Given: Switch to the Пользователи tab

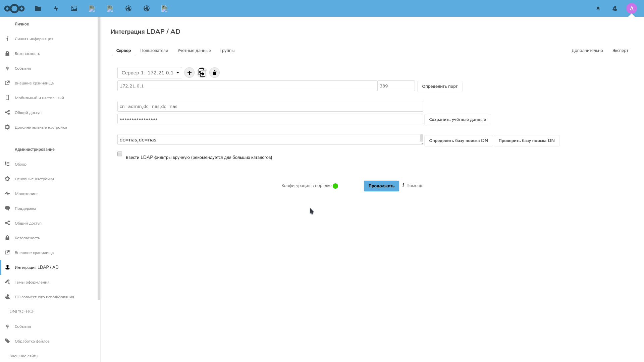Looking at the screenshot, I should pyautogui.click(x=154, y=51).
